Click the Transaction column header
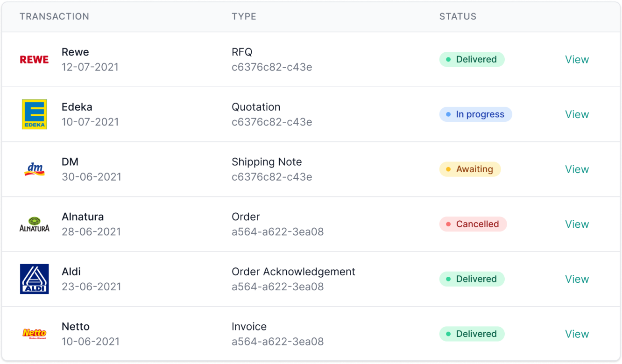This screenshot has height=364, width=622. pyautogui.click(x=54, y=16)
